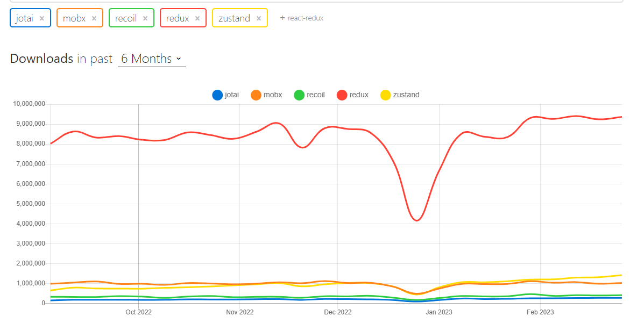
Task: Click the recoil legend label
Action: pos(315,95)
